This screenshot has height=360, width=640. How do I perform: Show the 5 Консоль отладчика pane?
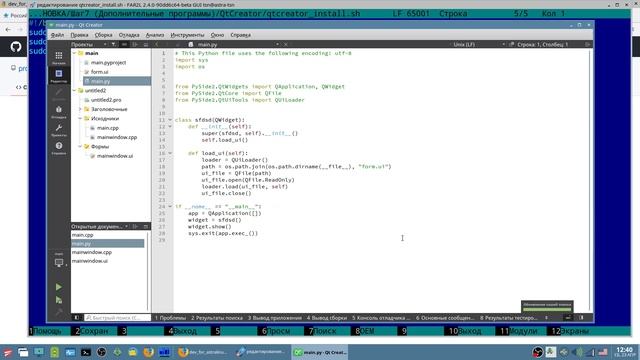(381, 318)
